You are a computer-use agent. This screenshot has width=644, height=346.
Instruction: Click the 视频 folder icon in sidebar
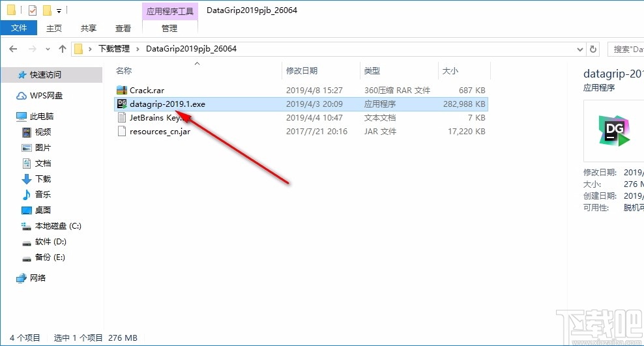coord(26,132)
